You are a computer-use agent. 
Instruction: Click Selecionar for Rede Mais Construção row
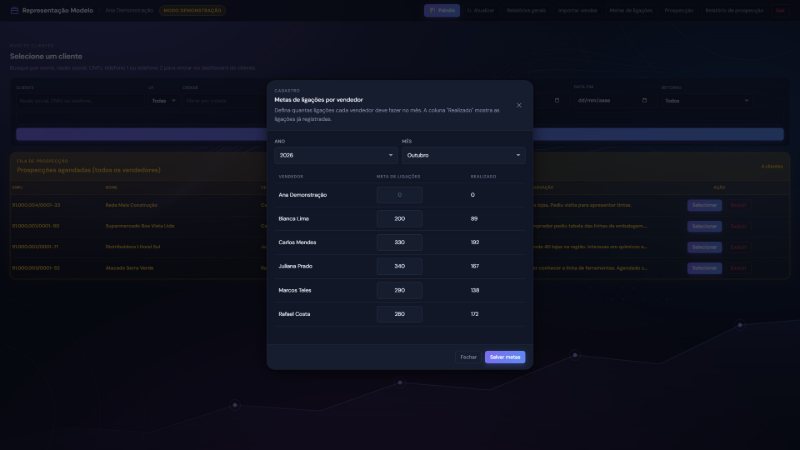704,205
